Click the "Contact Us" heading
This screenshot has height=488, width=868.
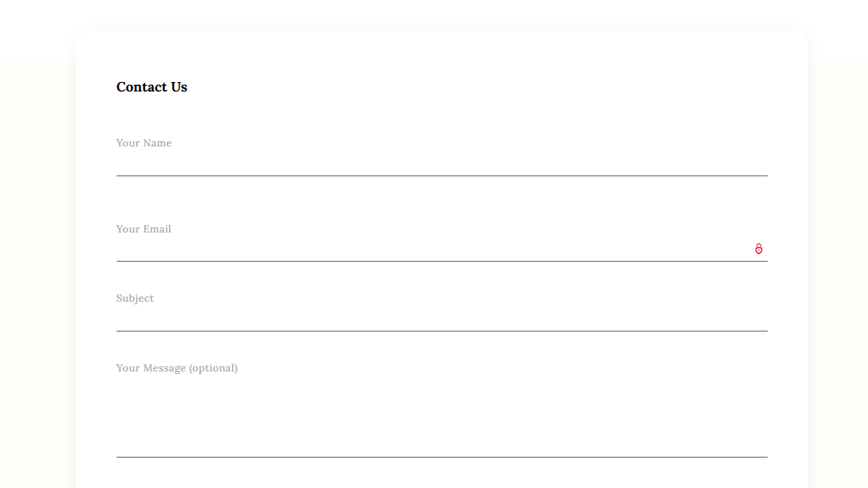pyautogui.click(x=152, y=87)
